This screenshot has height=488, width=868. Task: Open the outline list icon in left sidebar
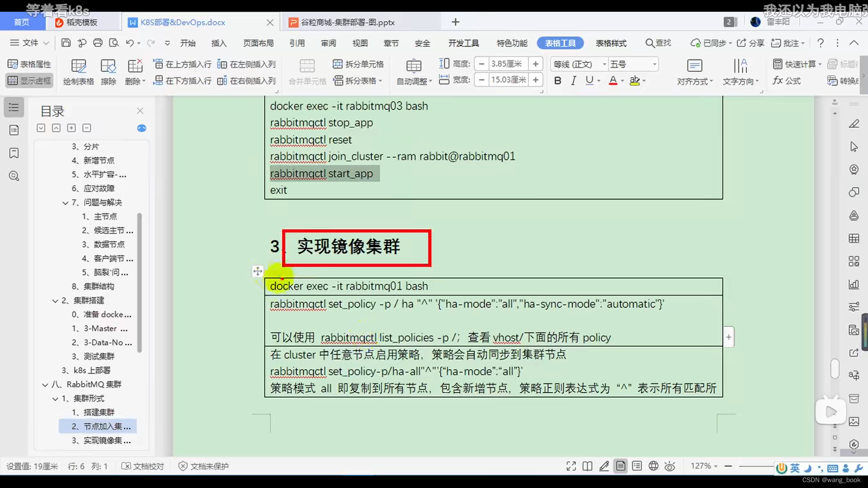pyautogui.click(x=14, y=108)
